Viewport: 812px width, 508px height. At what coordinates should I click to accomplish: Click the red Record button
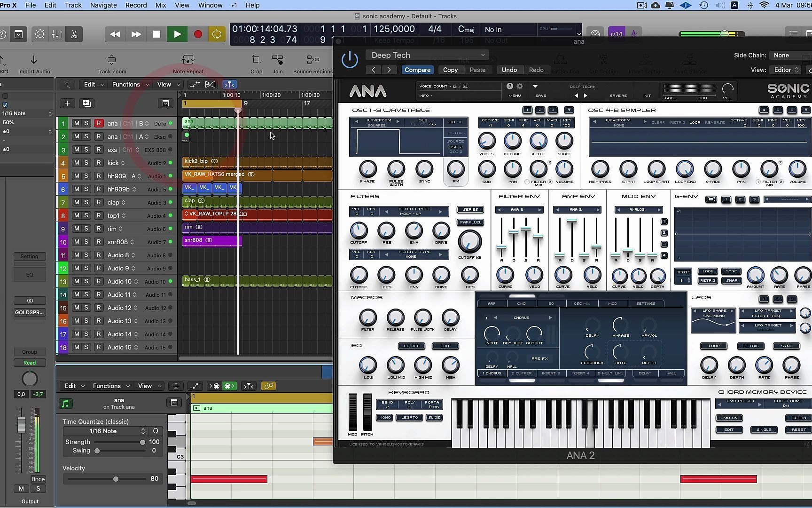(x=198, y=34)
